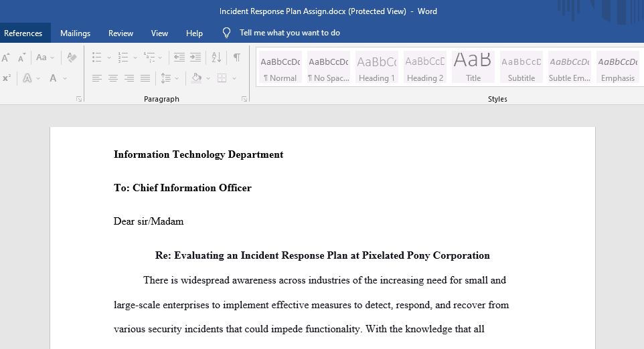Open the Change Case dropdown arrow
The width and height of the screenshot is (644, 349).
[52, 57]
